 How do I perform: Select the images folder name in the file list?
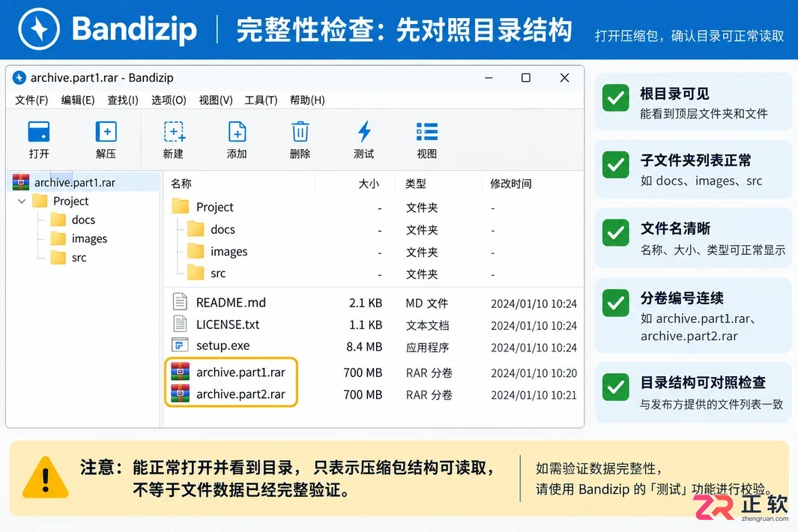[229, 252]
